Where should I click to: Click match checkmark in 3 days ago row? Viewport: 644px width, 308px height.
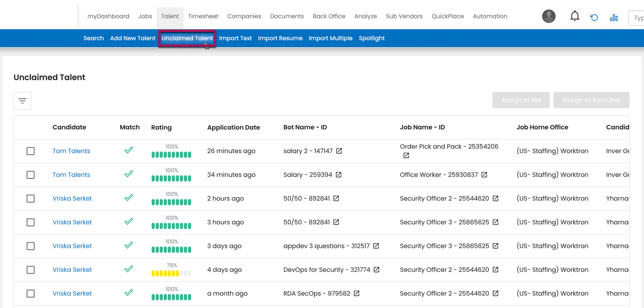click(129, 246)
